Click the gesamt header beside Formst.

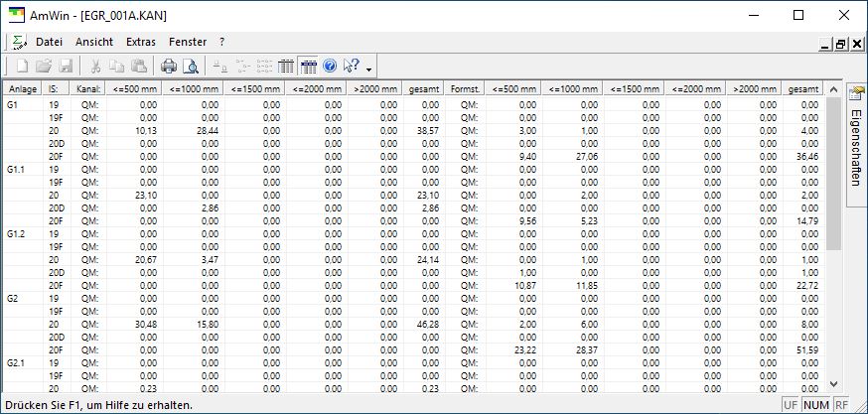(423, 88)
